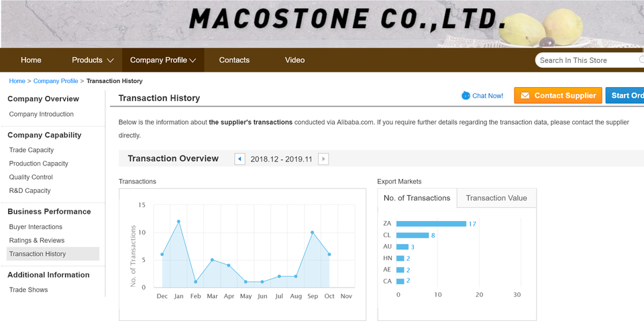Open the Home menu item
This screenshot has height=325, width=644.
click(x=31, y=60)
